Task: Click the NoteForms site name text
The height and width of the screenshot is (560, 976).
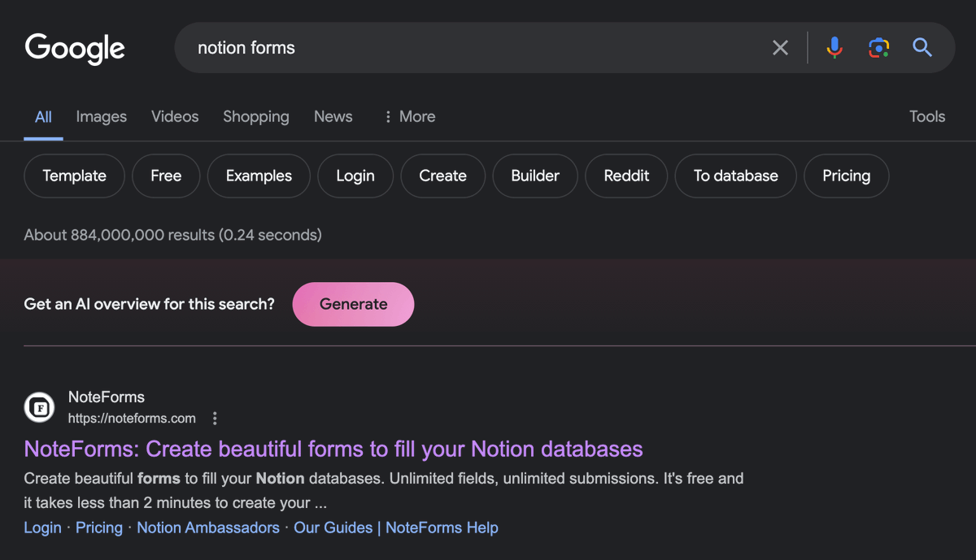Action: [x=107, y=397]
